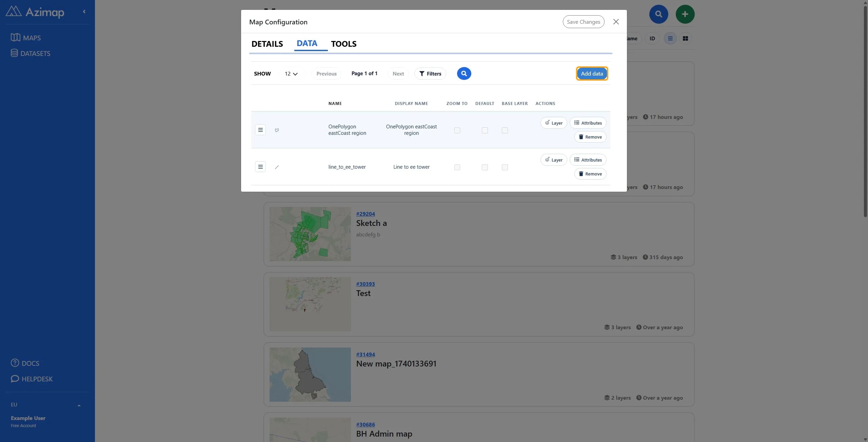
Task: Click the green add map plus button
Action: point(685,14)
